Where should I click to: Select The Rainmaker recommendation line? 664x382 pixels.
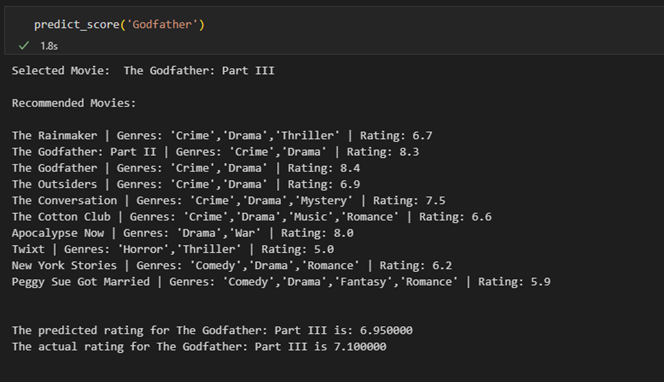pos(222,136)
